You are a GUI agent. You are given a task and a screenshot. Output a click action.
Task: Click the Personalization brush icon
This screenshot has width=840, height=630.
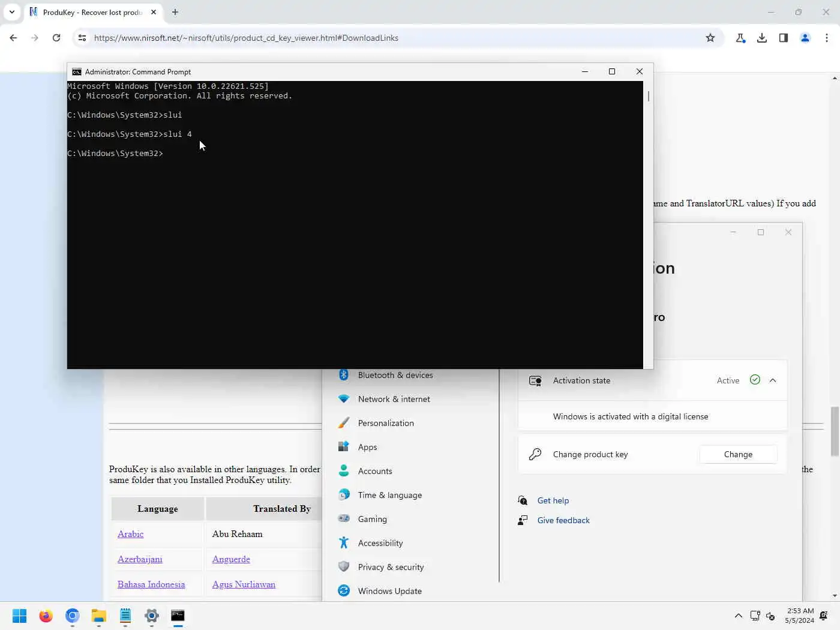click(x=344, y=422)
